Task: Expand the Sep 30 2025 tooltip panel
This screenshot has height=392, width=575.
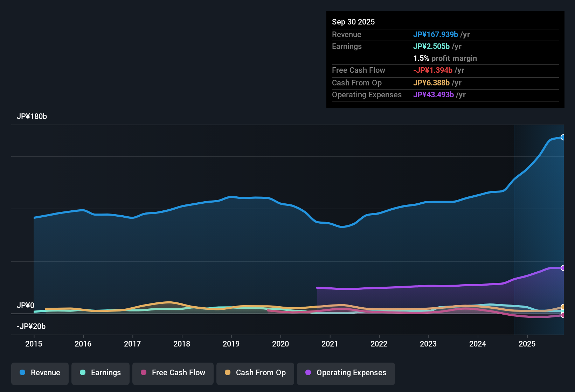Action: point(445,59)
